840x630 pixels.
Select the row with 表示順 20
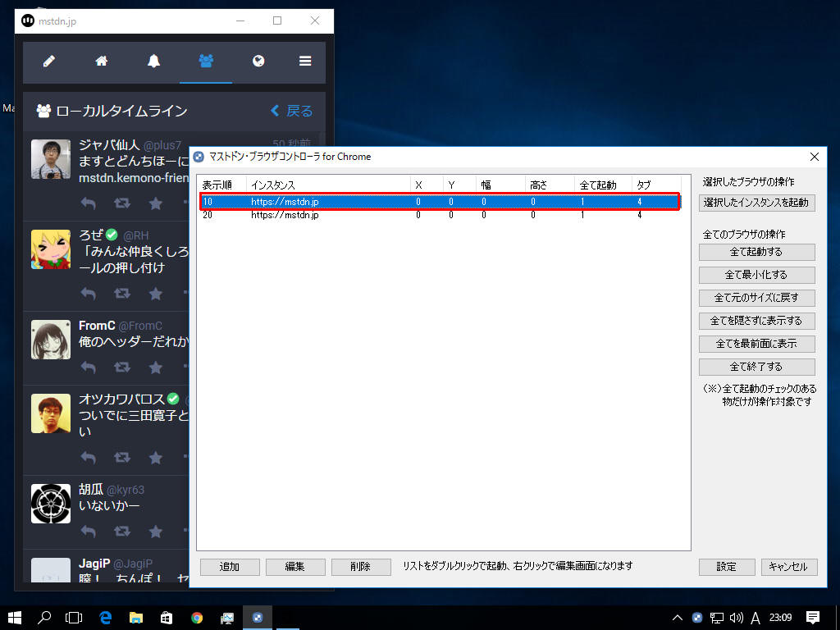pos(441,215)
